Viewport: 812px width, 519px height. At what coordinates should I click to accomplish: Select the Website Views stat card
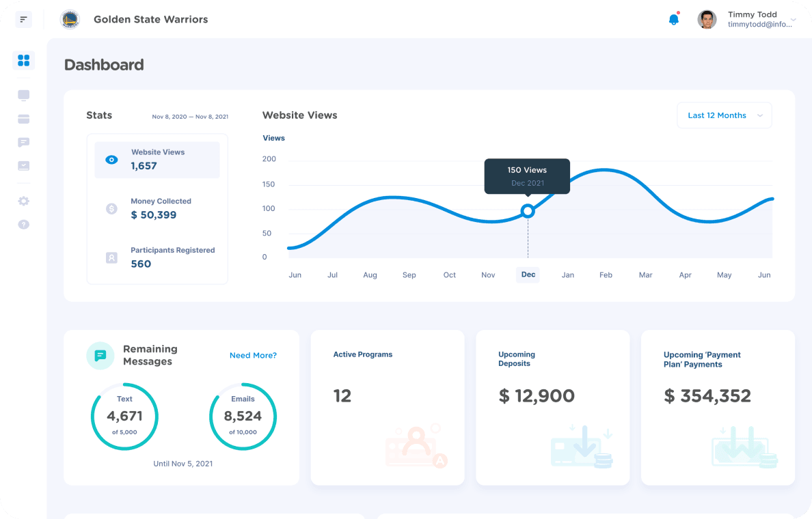[157, 160]
